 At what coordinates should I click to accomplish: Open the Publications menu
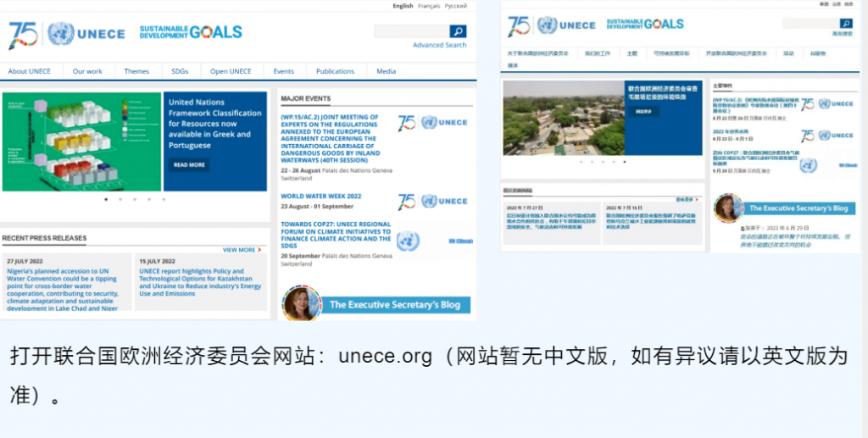335,71
